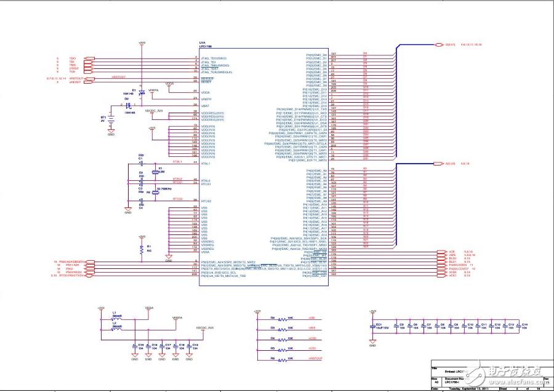
Task: Click the X1 12M crystal symbol
Action: [155, 172]
